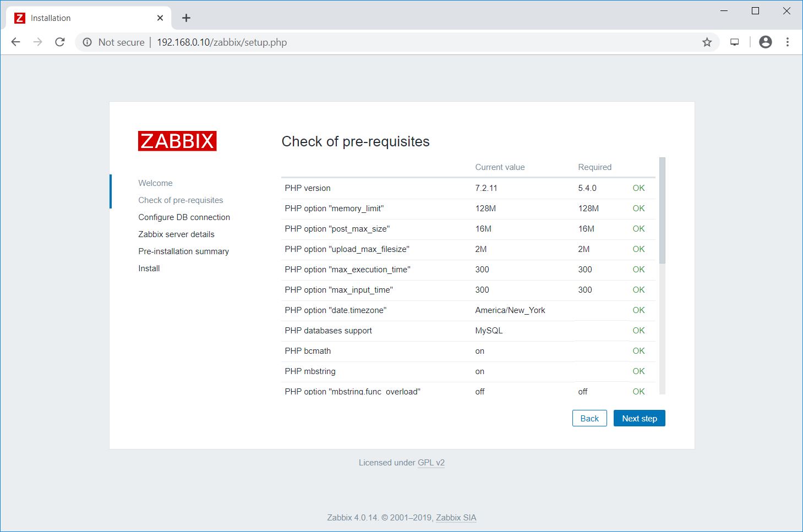
Task: Select Install step in sidebar
Action: (149, 268)
